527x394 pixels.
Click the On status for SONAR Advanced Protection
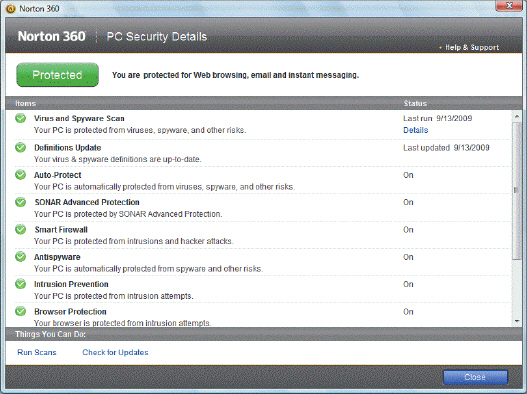[x=408, y=202]
